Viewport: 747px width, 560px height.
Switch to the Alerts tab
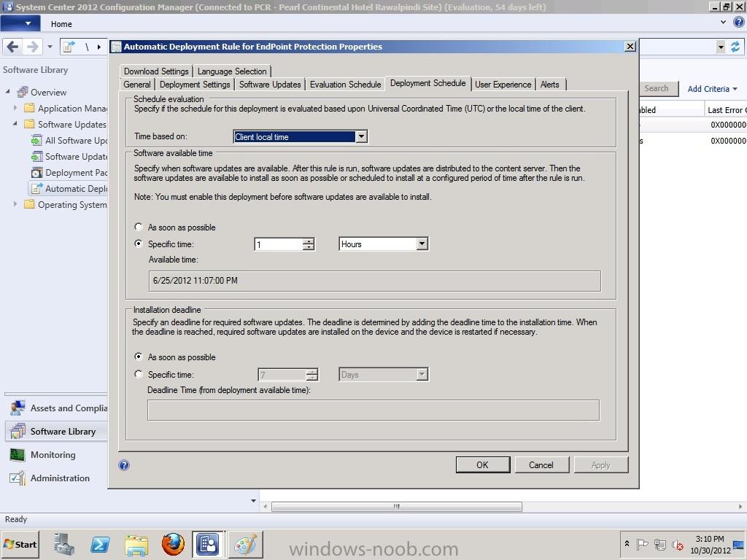(550, 85)
